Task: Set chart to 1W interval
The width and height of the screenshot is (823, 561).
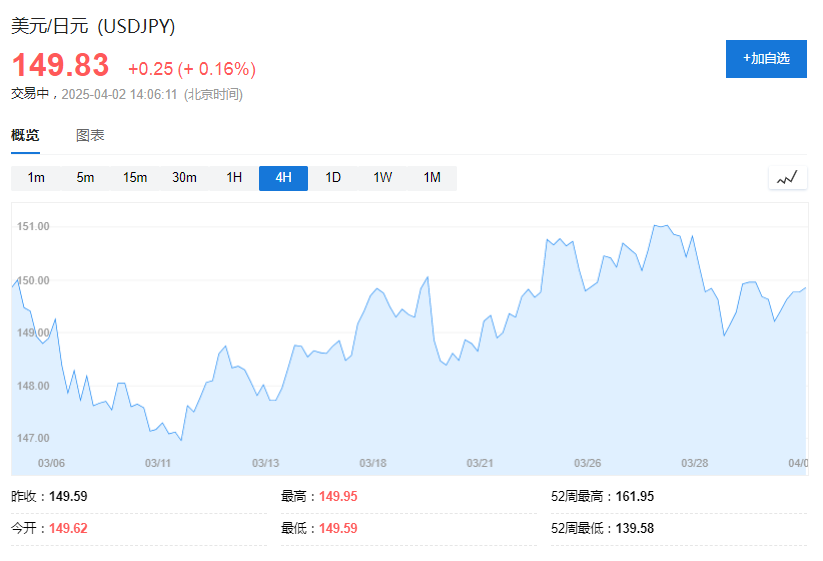Action: pyautogui.click(x=383, y=178)
